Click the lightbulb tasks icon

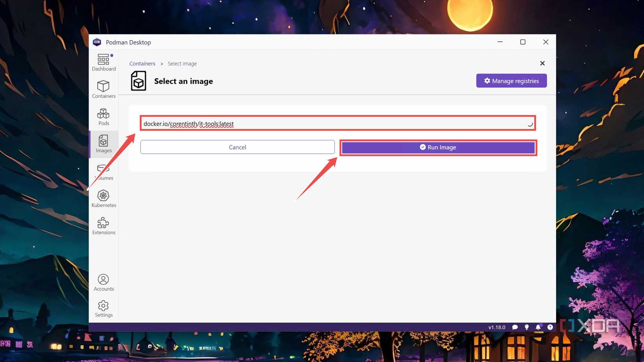pos(527,327)
